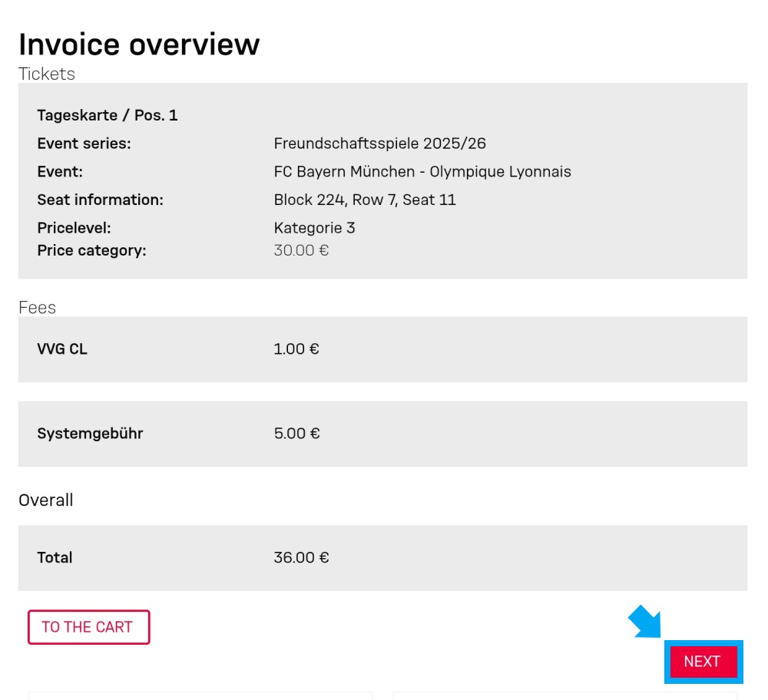Click the Total label

[x=55, y=558]
